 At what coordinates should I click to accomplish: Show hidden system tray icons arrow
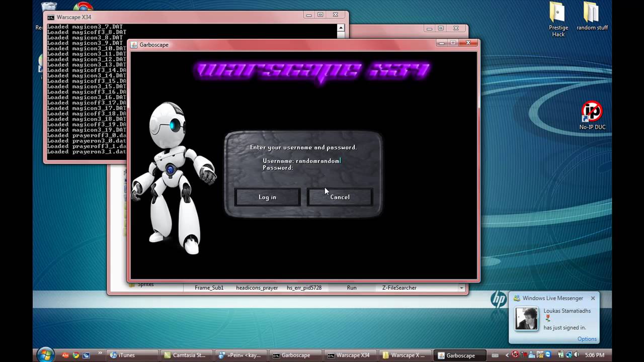pyautogui.click(x=507, y=355)
